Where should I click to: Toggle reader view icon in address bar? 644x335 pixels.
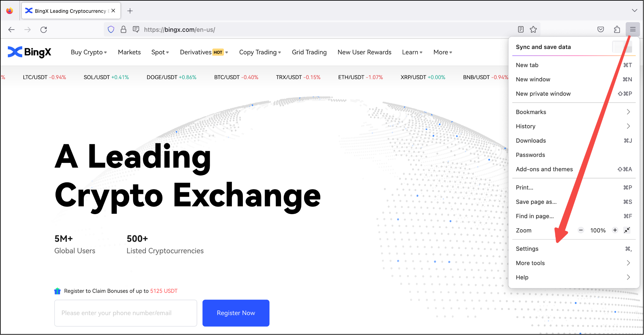[x=521, y=30]
